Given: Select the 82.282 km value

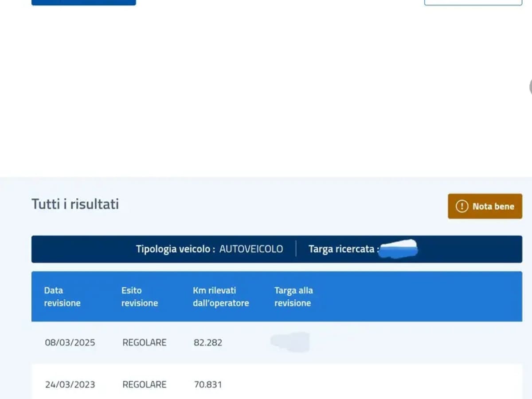Looking at the screenshot, I should pos(208,343).
